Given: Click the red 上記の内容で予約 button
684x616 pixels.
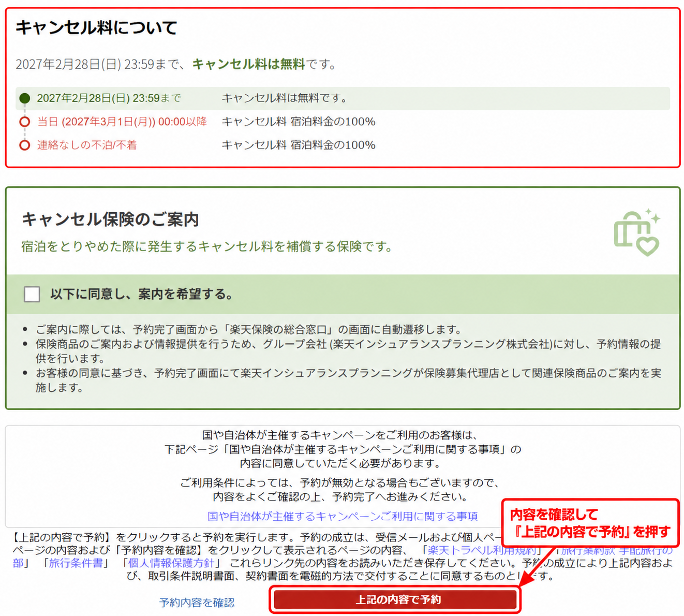Looking at the screenshot, I should pos(395,599).
